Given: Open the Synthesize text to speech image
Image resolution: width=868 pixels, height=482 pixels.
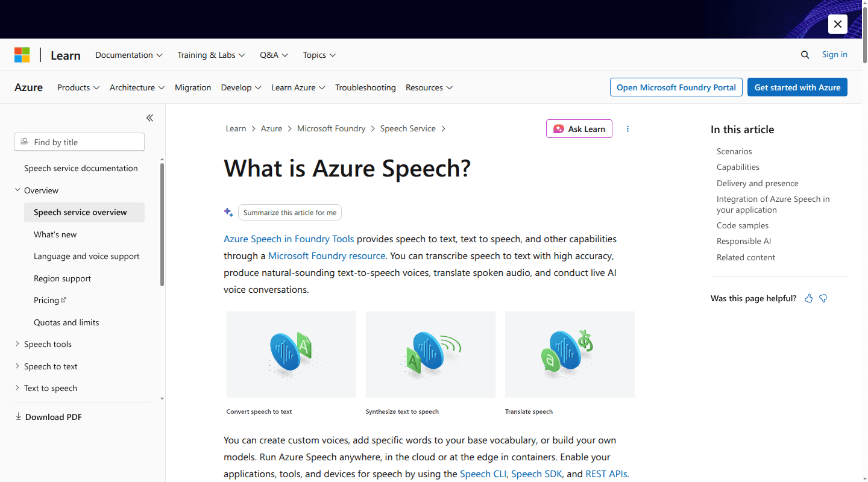Looking at the screenshot, I should click(x=430, y=354).
